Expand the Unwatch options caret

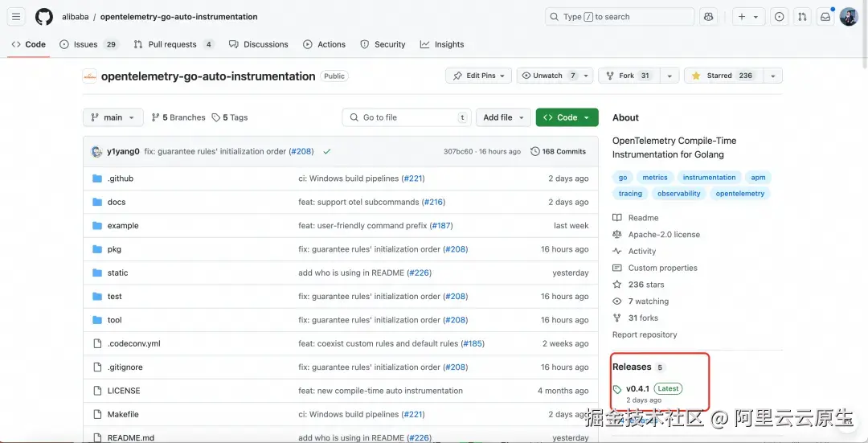pos(587,76)
